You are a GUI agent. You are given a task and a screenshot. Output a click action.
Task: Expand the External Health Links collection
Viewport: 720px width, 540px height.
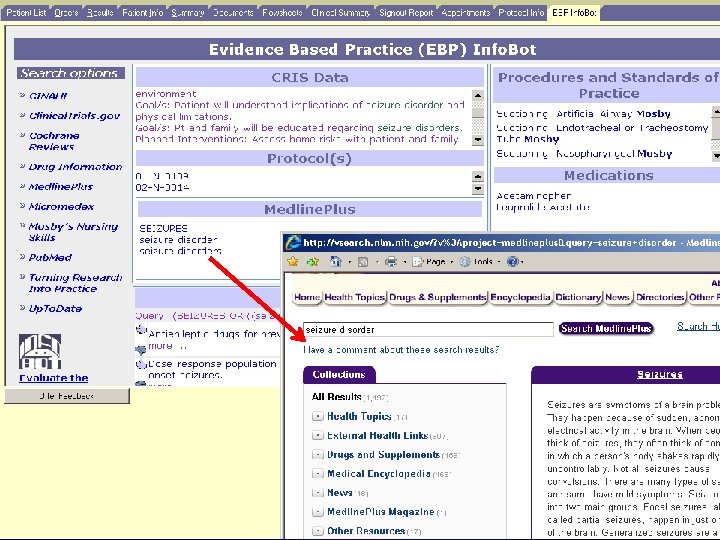[317, 435]
